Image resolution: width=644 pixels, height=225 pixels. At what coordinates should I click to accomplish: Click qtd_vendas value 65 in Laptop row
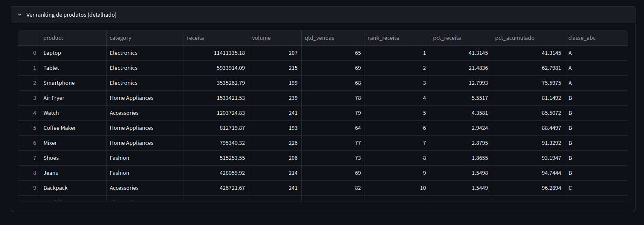coord(333,53)
